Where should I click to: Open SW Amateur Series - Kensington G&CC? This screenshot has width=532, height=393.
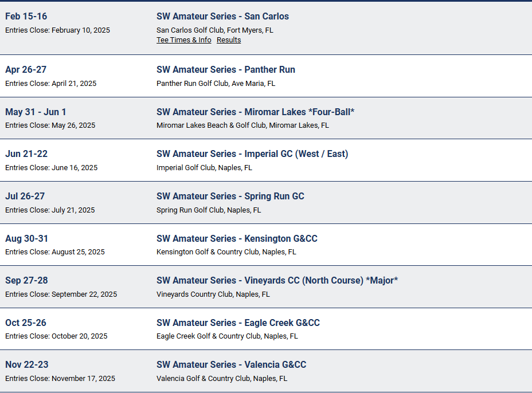point(237,238)
